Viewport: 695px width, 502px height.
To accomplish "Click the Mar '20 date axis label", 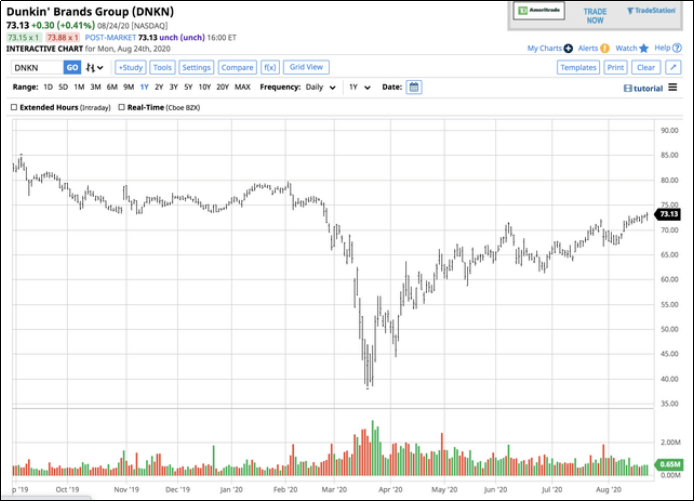I will pyautogui.click(x=334, y=490).
